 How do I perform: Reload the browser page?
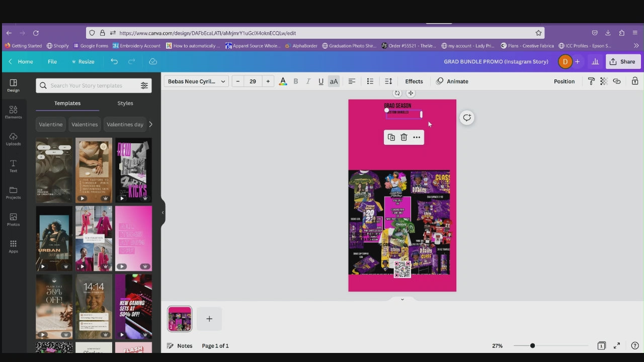coord(36,33)
